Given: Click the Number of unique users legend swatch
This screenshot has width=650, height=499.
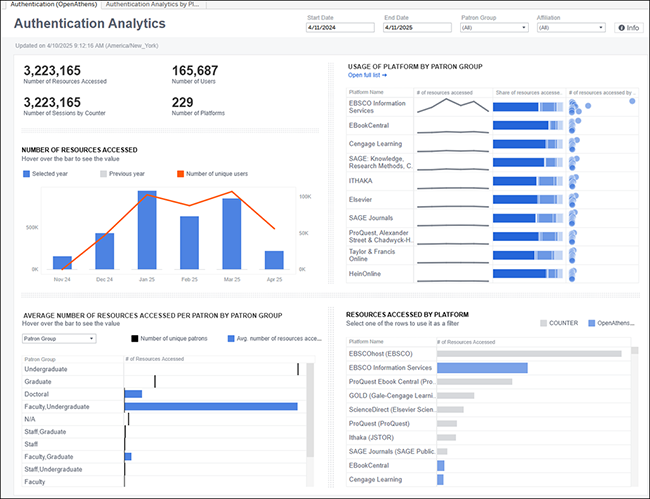Looking at the screenshot, I should click(x=181, y=174).
